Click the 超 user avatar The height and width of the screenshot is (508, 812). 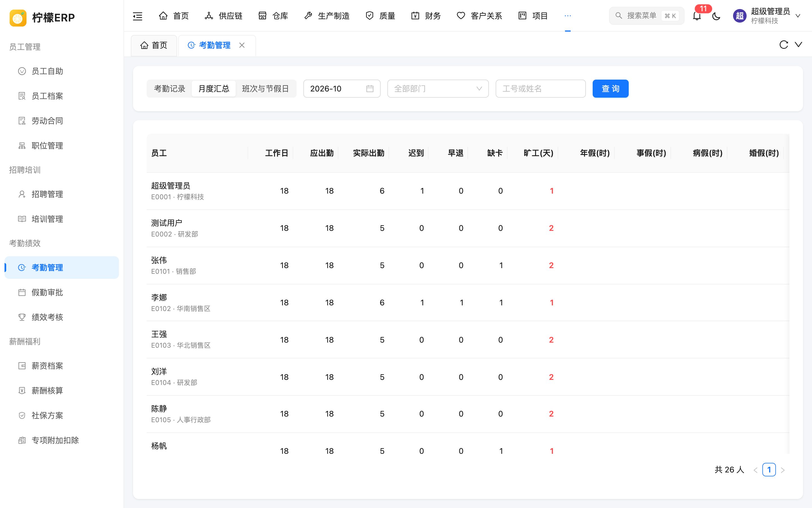click(740, 16)
